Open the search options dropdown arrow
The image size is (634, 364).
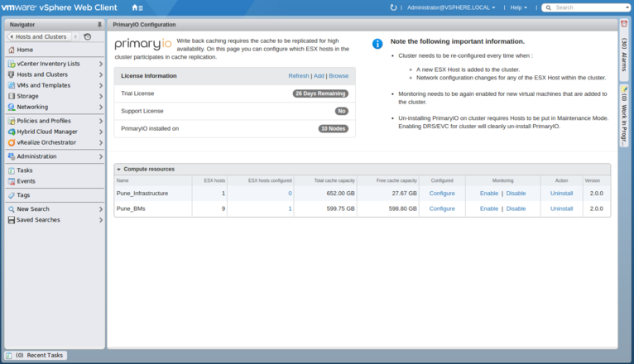pos(627,7)
